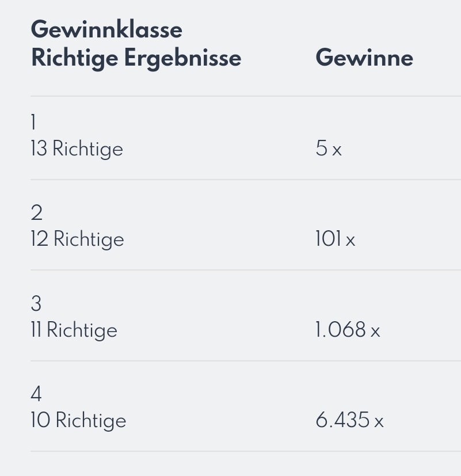Click the 5 x winners value
461x476 pixels.
click(329, 148)
